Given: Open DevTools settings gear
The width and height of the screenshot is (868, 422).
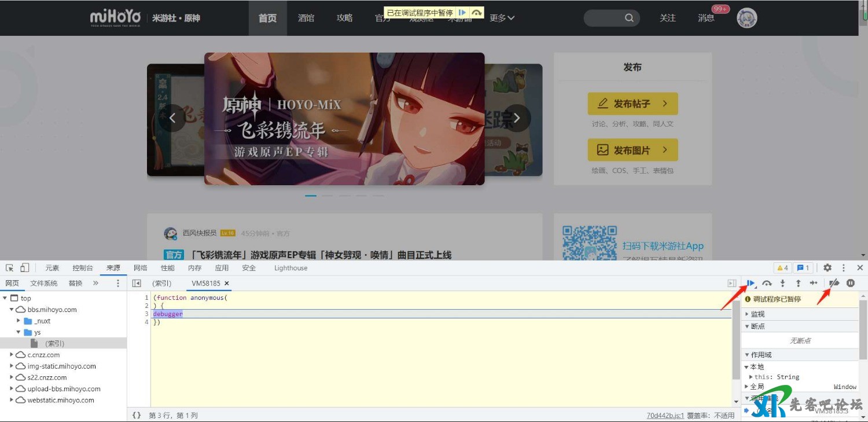Looking at the screenshot, I should click(827, 268).
